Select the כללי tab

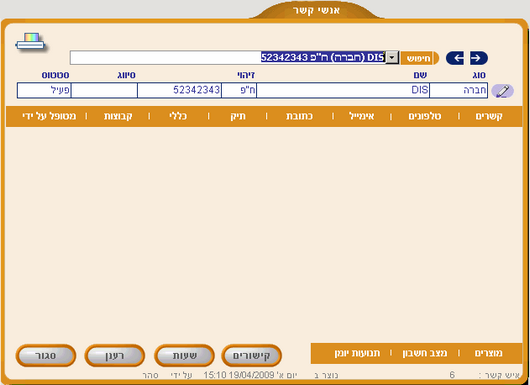(x=178, y=116)
